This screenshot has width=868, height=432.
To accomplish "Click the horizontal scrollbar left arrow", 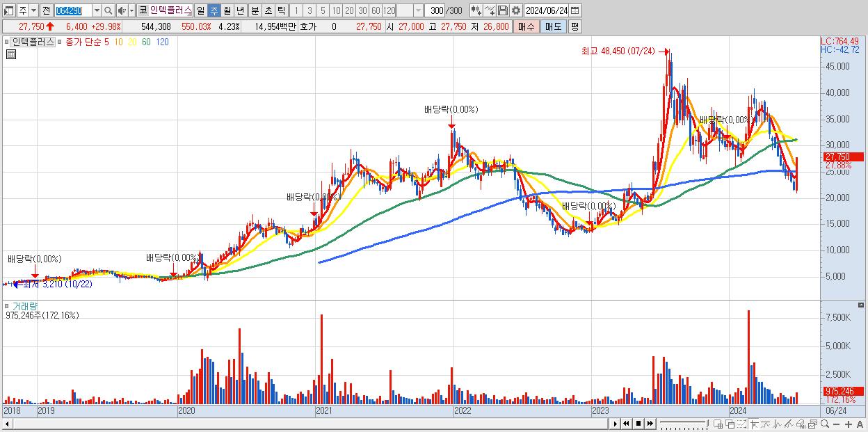I will (x=6, y=424).
